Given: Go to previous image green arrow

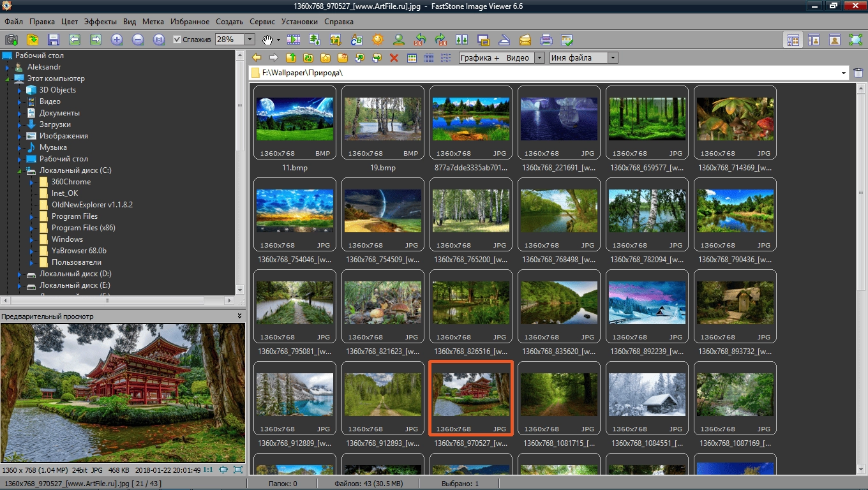Looking at the screenshot, I should pyautogui.click(x=75, y=40).
